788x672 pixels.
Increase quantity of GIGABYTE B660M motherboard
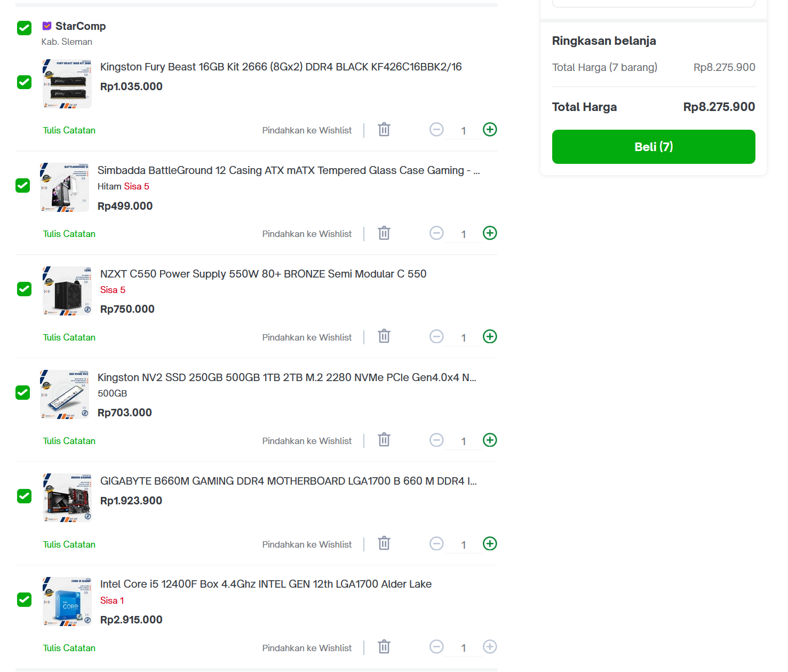[x=490, y=544]
